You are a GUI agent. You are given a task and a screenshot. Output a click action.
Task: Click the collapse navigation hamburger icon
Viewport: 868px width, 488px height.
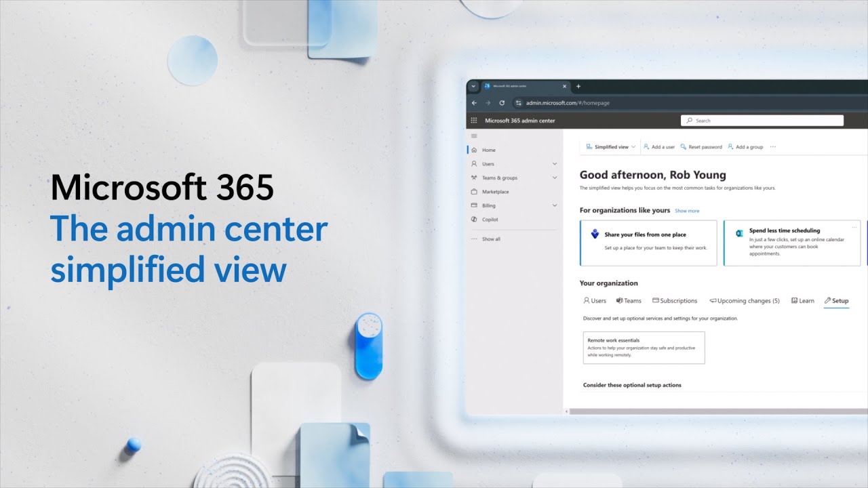474,136
